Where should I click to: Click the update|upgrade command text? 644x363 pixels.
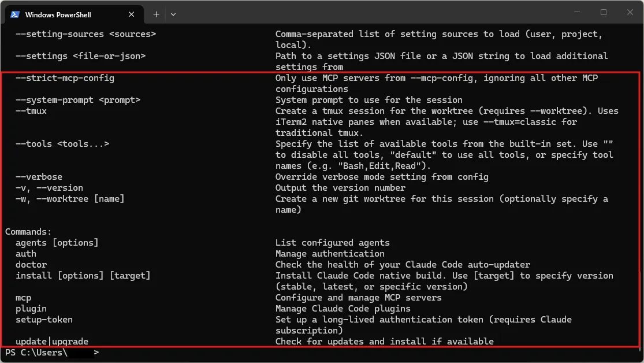(52, 342)
